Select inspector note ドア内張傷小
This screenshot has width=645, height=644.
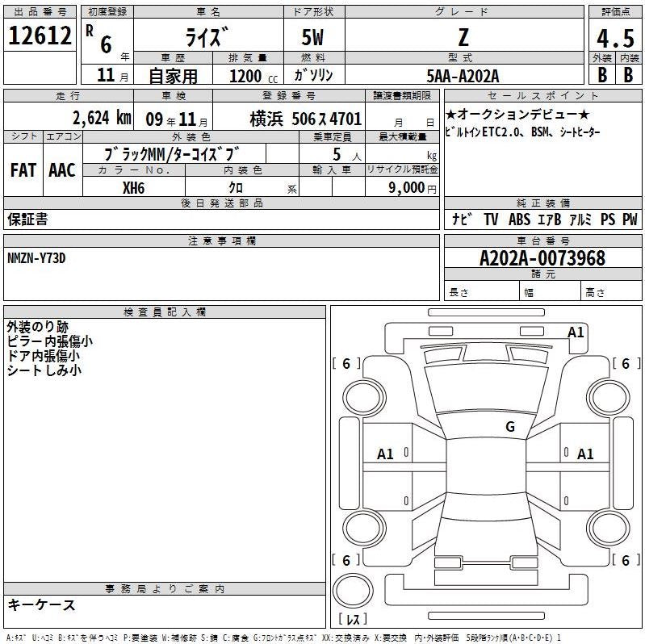coord(44,356)
